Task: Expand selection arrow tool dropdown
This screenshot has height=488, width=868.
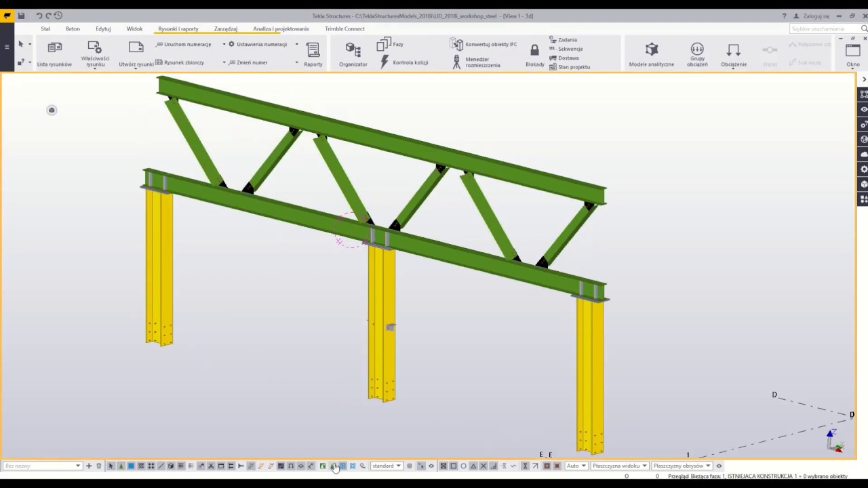Action: pyautogui.click(x=30, y=45)
